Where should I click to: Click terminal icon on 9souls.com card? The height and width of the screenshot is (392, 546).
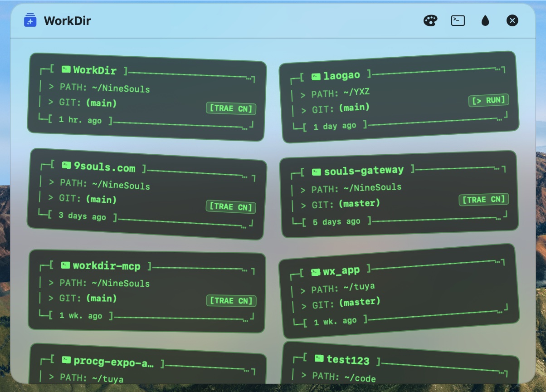point(67,165)
